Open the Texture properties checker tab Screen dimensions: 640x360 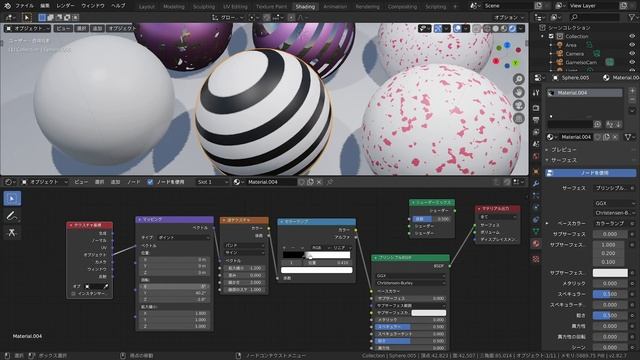536,259
